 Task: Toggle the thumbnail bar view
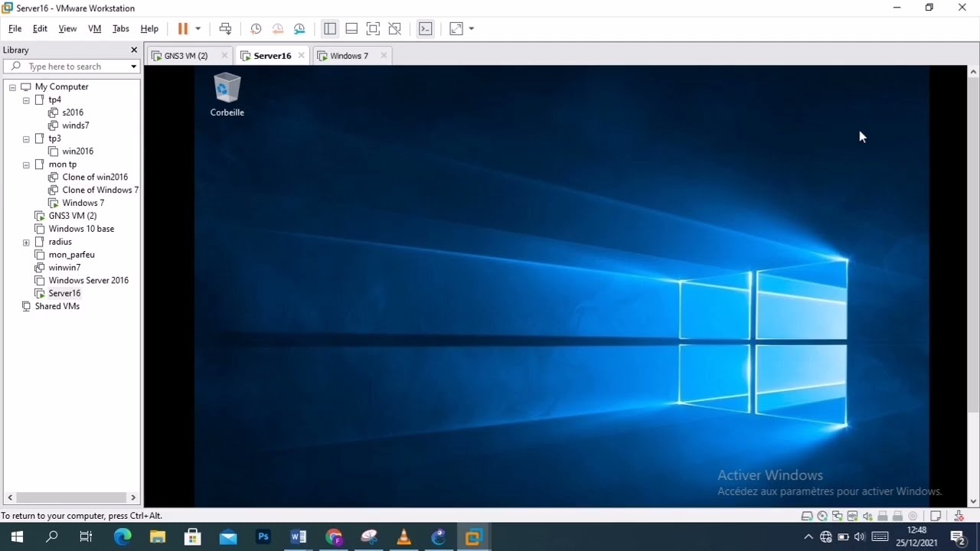click(351, 28)
